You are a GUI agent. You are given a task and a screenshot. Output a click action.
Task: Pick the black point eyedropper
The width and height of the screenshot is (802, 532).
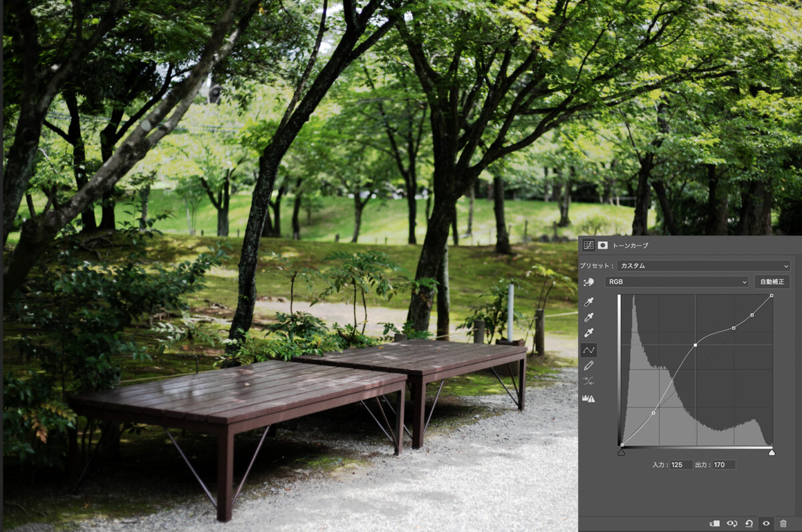[589, 302]
